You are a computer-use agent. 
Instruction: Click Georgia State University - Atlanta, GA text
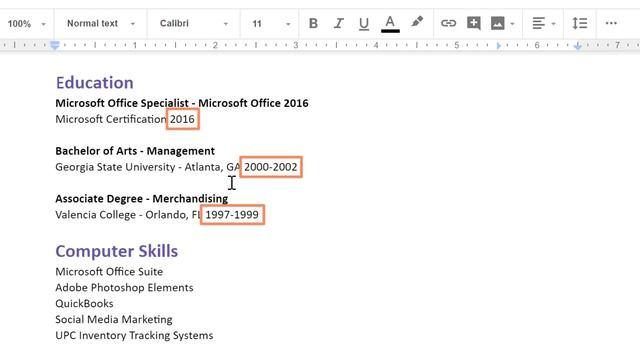pyautogui.click(x=148, y=167)
